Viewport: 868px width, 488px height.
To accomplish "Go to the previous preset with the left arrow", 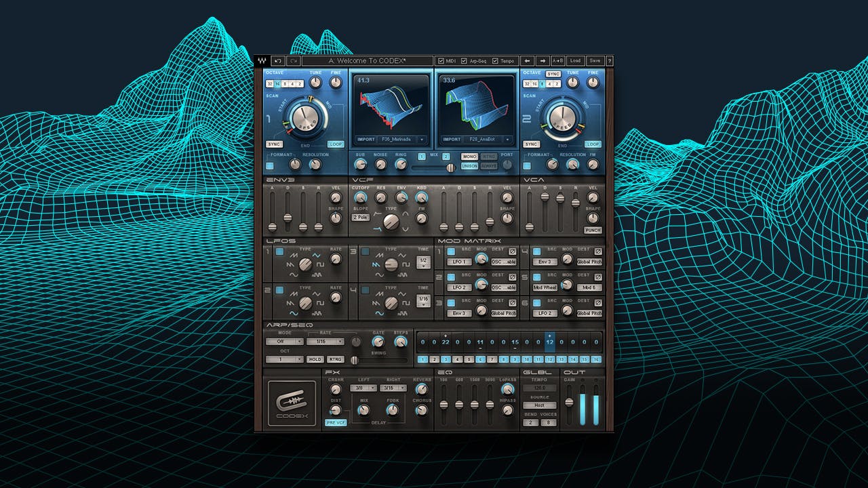I will coord(526,60).
